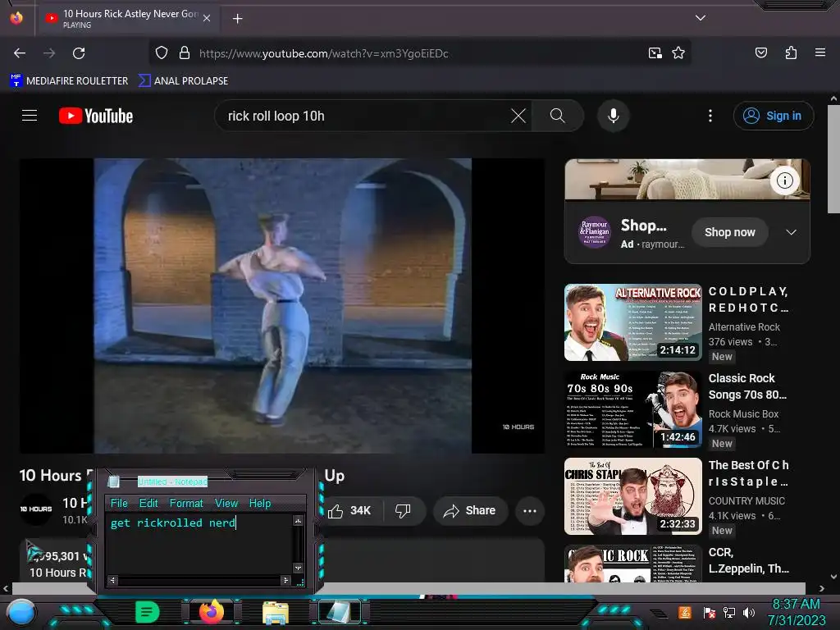Image resolution: width=840 pixels, height=630 pixels.
Task: Click the system tray network icon
Action: pos(728,613)
